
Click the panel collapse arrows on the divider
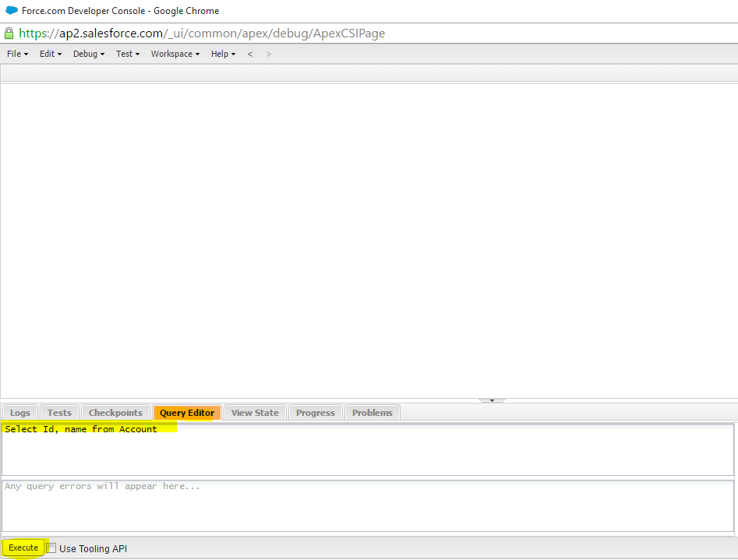[491, 399]
